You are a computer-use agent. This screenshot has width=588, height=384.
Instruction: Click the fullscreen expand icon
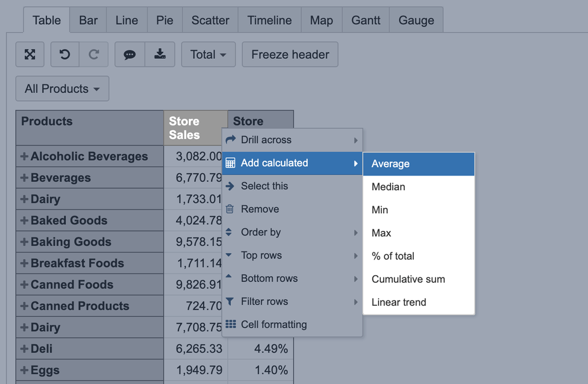[30, 55]
